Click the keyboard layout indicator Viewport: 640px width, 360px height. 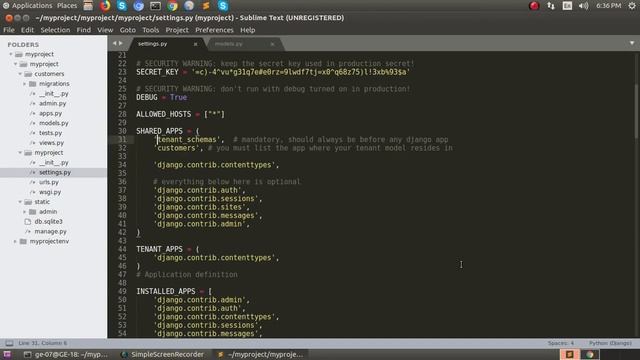[x=567, y=6]
